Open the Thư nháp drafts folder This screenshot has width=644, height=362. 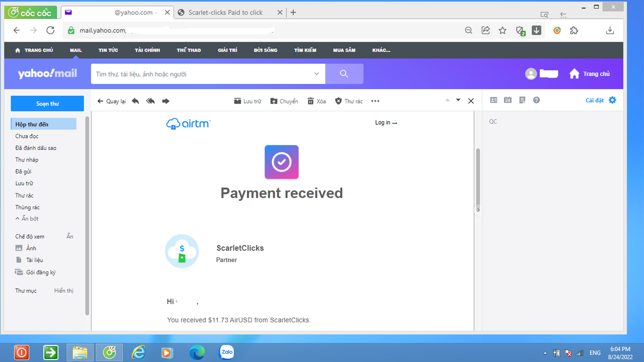pos(27,160)
